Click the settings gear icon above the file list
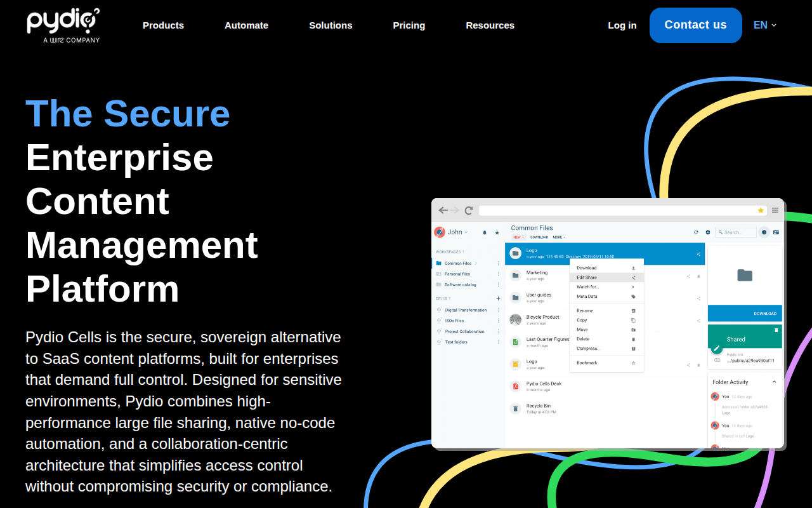Viewport: 812px width, 508px height. (x=708, y=232)
